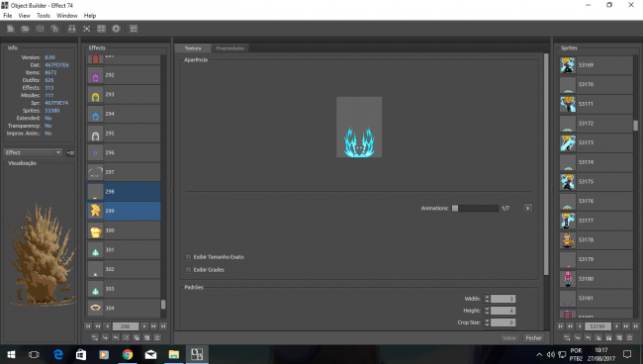
Task: Select effect 292 in Effects list
Action: click(124, 75)
